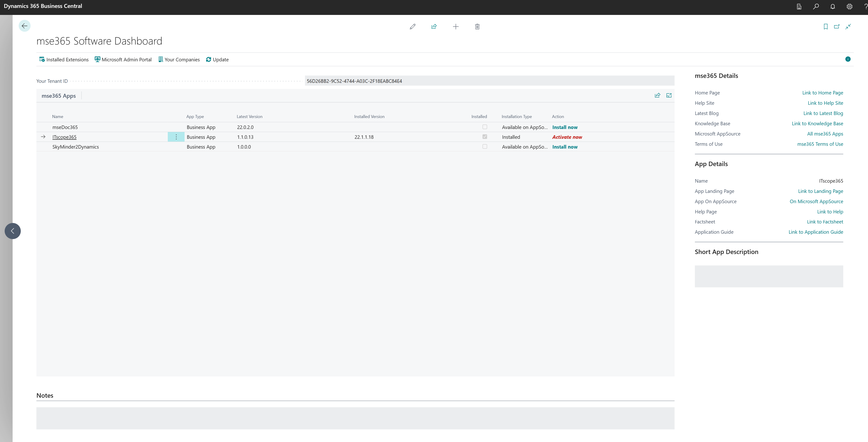Click Install now for SkyMinder2Dynamics app

pyautogui.click(x=565, y=146)
